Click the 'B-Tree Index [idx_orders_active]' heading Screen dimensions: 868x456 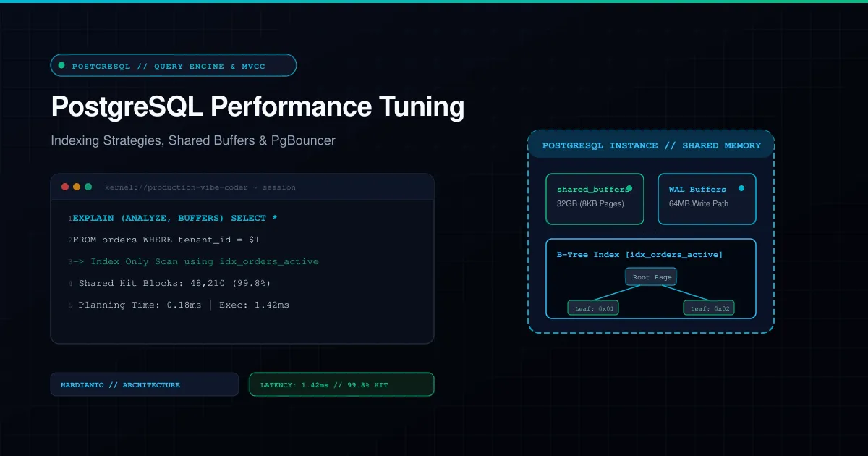tap(639, 255)
